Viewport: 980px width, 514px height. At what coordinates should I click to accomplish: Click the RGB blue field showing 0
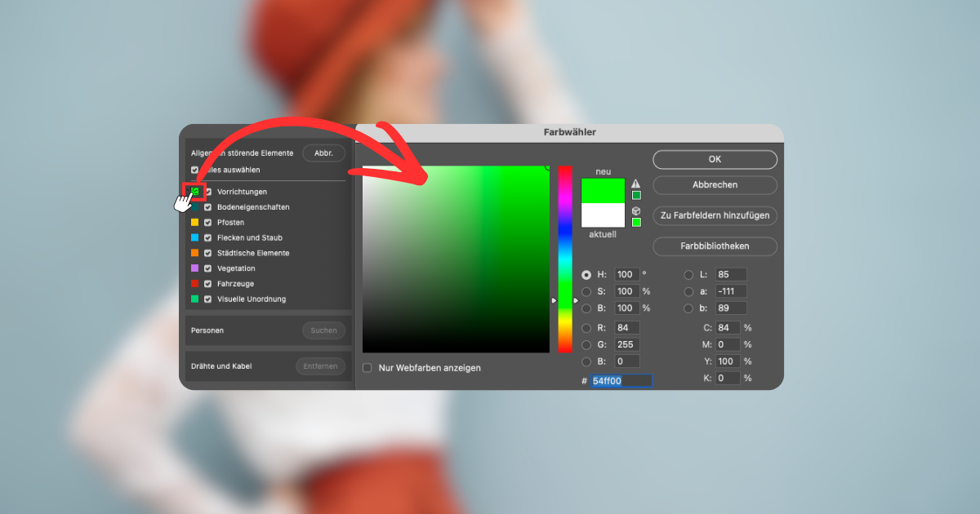coord(627,361)
